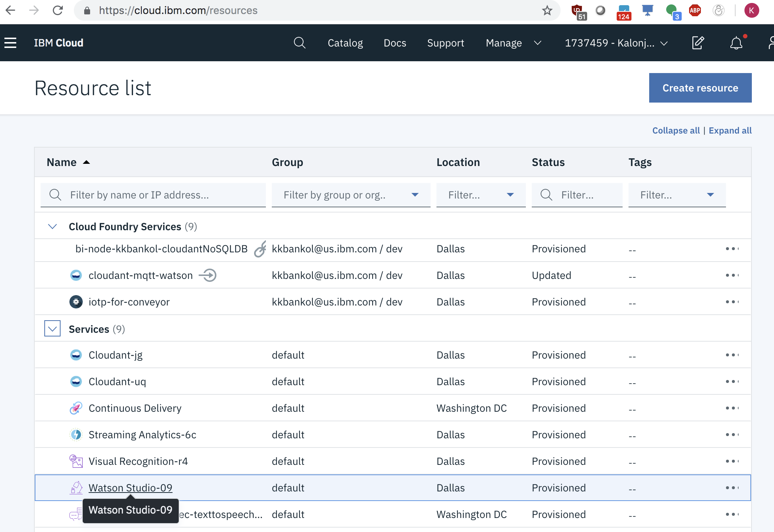Click the Watson Studio-09 service icon
774x532 pixels.
pos(76,488)
